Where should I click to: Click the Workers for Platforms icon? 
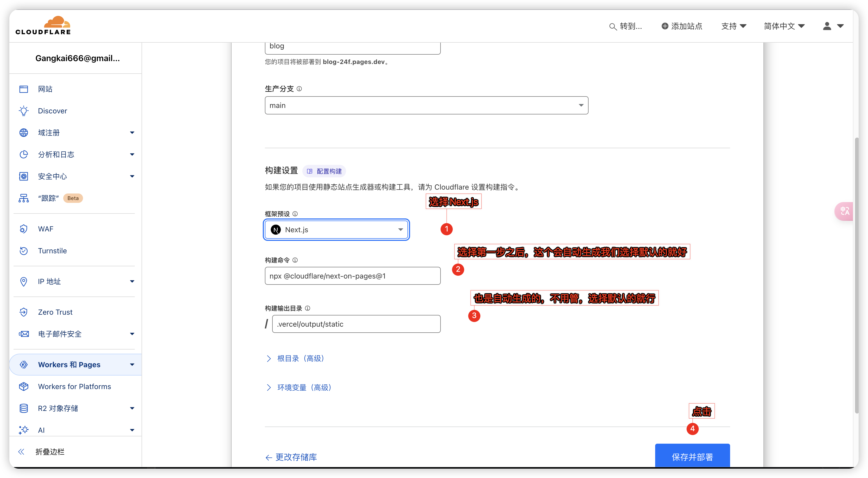pyautogui.click(x=24, y=386)
